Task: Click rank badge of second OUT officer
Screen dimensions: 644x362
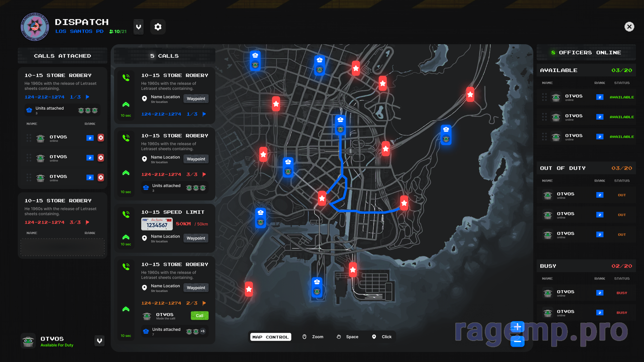Action: pos(600,215)
